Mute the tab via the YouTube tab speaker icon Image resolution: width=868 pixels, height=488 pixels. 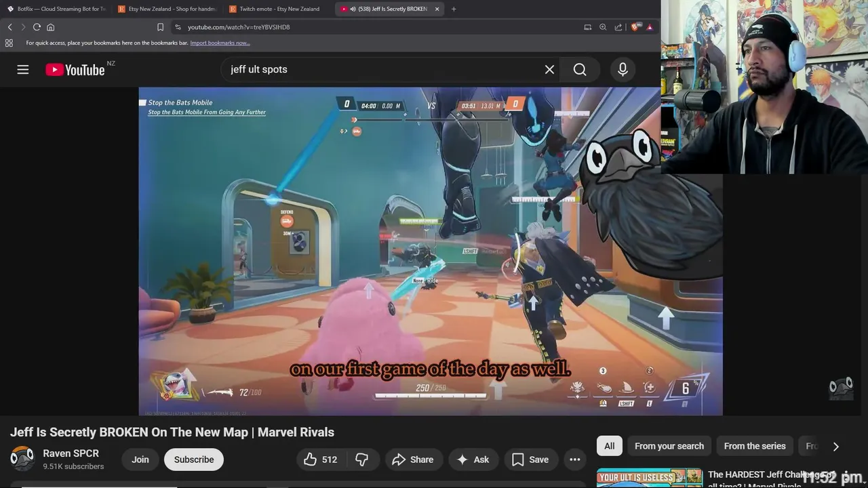point(353,9)
